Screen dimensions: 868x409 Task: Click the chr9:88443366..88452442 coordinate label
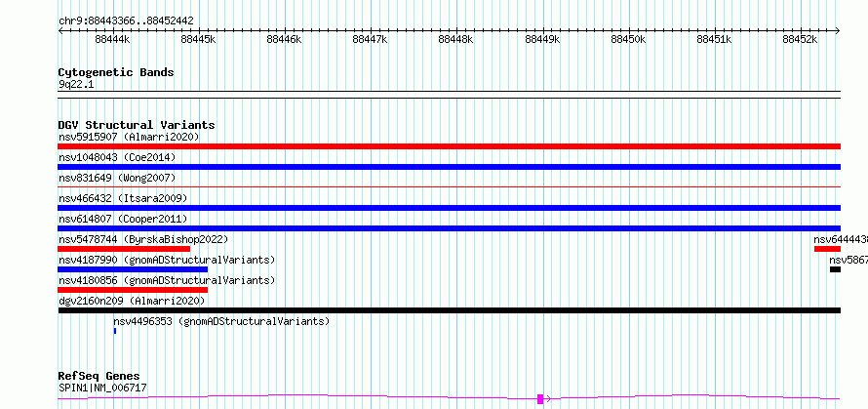[x=126, y=21]
